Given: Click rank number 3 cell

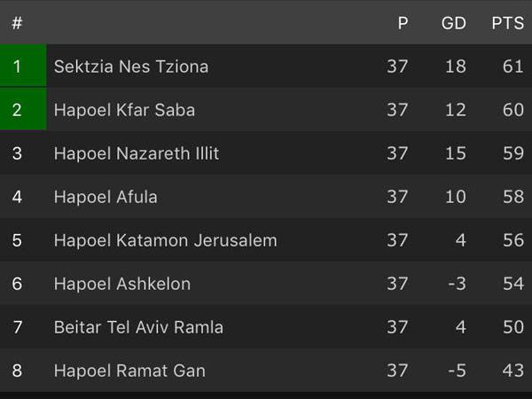Looking at the screenshot, I should pyautogui.click(x=17, y=153).
